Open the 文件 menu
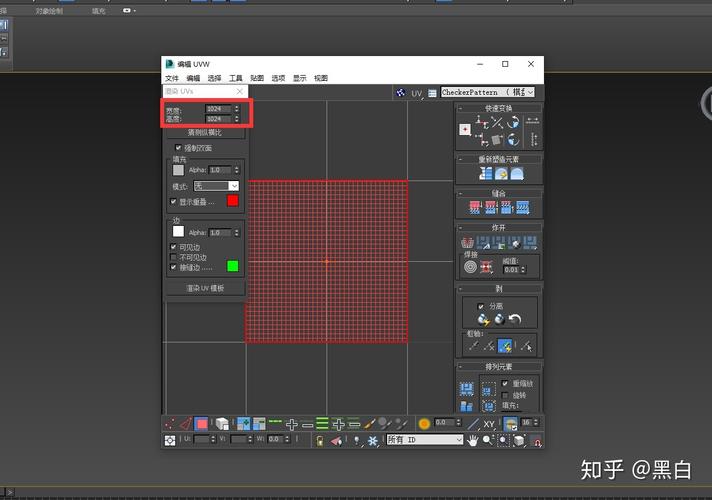This screenshot has height=500, width=712. 172,78
